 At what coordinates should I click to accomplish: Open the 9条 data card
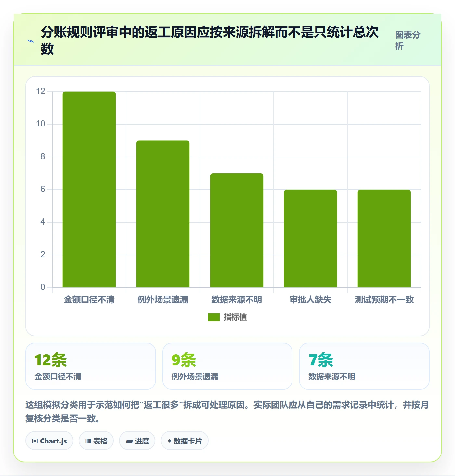[x=227, y=366]
